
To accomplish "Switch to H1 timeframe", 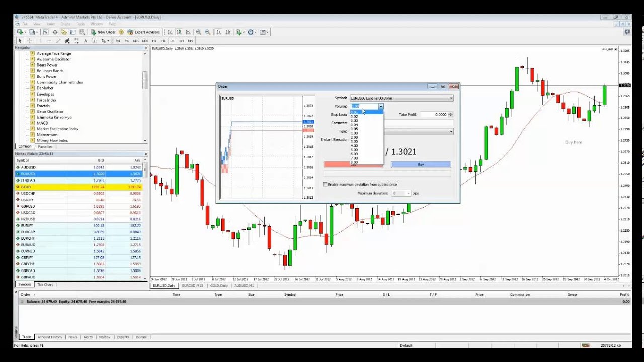I will point(154,41).
